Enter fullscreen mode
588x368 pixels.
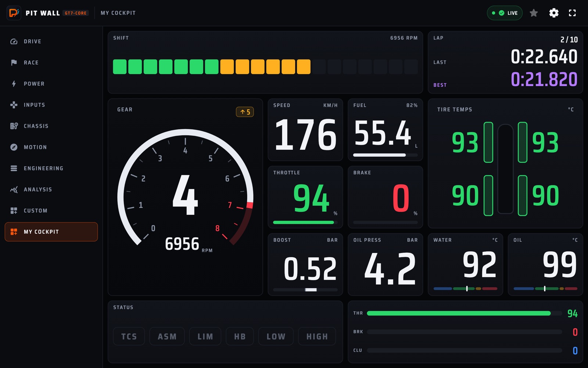click(x=572, y=13)
